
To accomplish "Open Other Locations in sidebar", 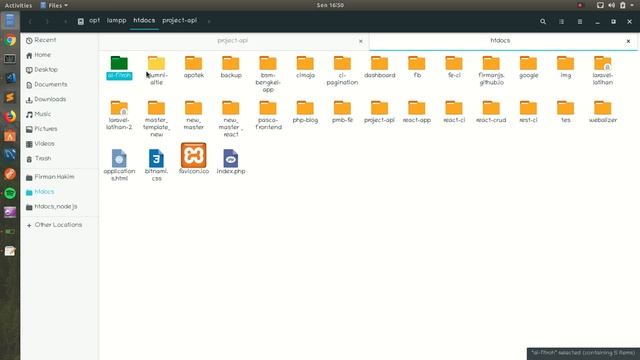I will (59, 225).
